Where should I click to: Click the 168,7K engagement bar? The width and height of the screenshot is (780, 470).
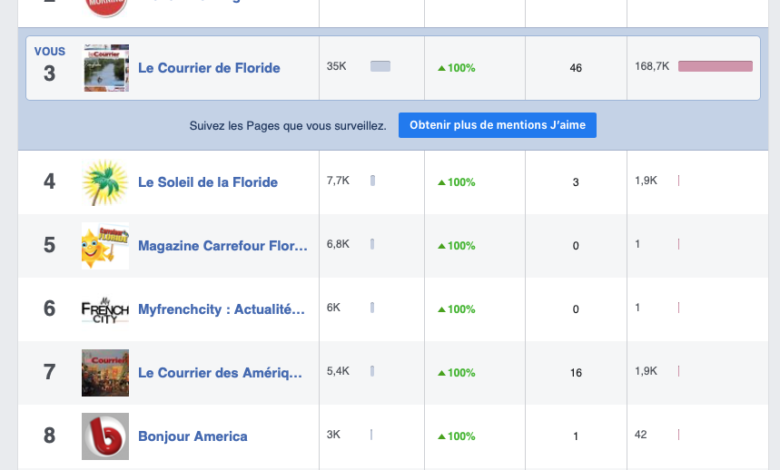(x=715, y=67)
